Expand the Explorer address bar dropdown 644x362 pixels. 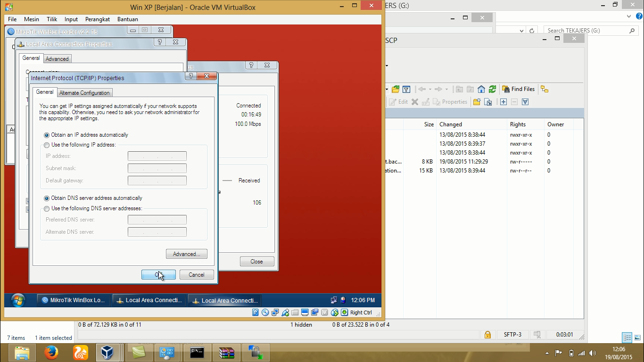(521, 31)
